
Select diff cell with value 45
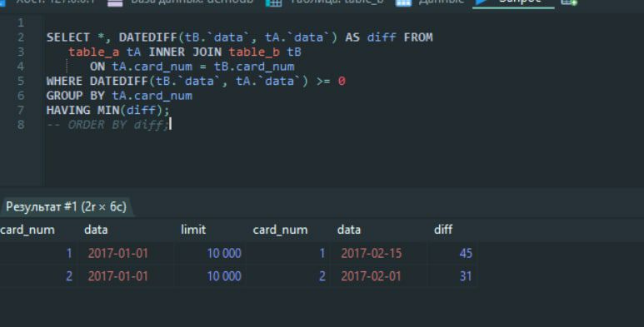point(453,253)
